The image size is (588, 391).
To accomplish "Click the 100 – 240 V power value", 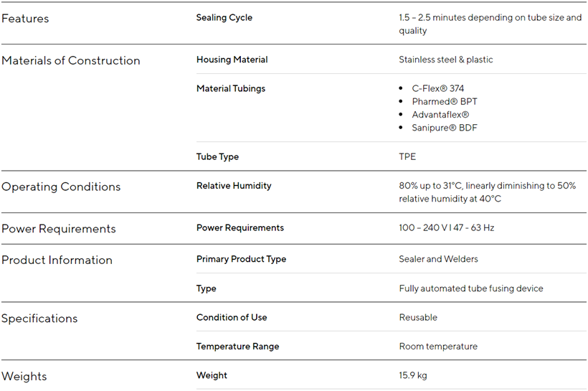I will pyautogui.click(x=446, y=228).
